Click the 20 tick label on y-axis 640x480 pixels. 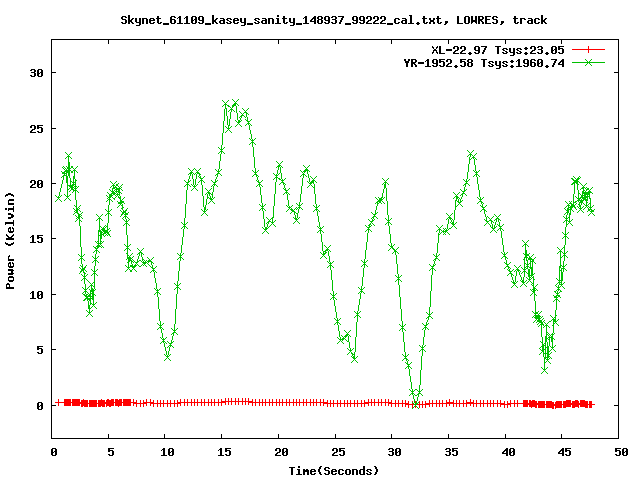click(37, 184)
